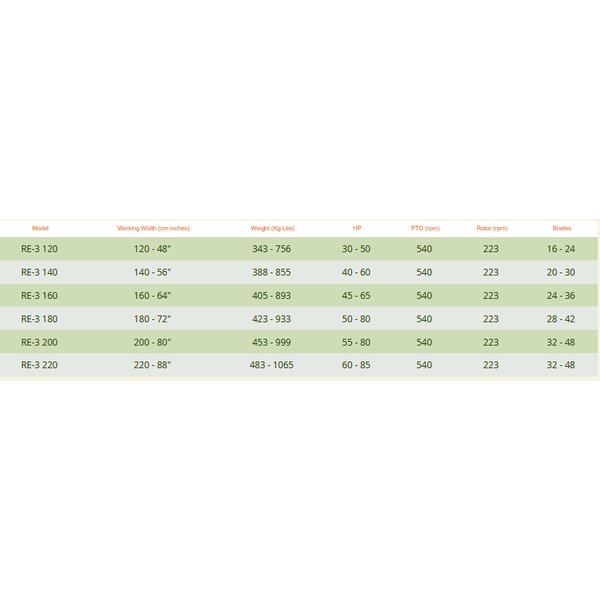Click the Working Width (cm-inches) header
This screenshot has width=600, height=600.
click(x=153, y=228)
